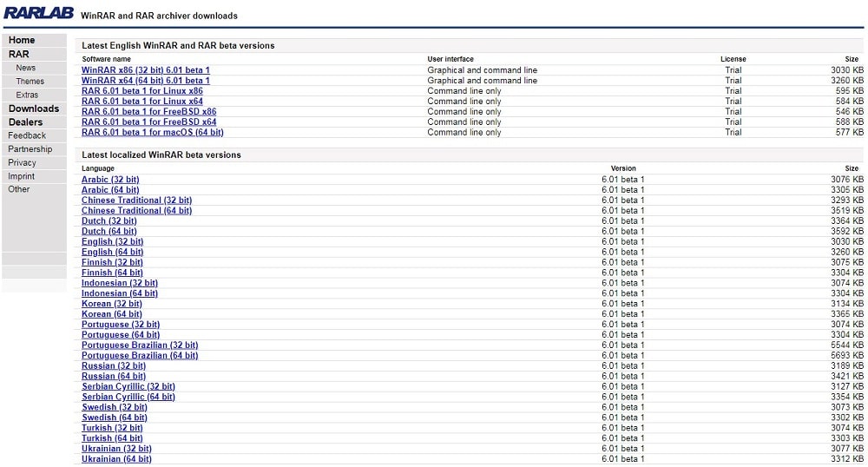Download the Dutch (64 bit) version
Image resolution: width=868 pixels, height=467 pixels.
109,231
